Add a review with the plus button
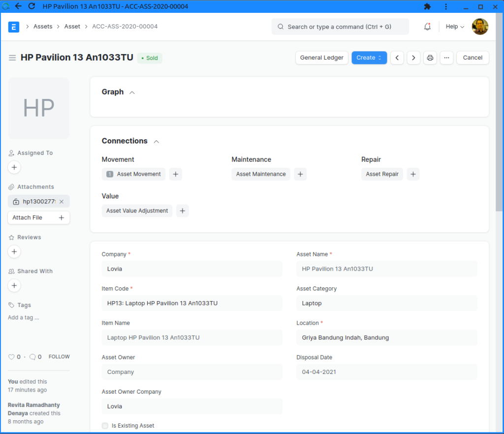 click(x=14, y=251)
